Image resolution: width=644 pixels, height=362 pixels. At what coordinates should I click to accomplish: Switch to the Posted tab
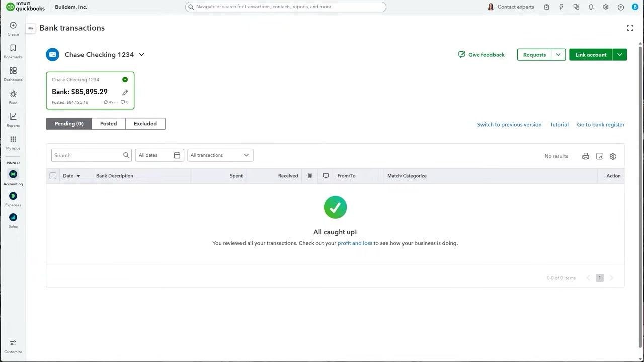pos(108,124)
